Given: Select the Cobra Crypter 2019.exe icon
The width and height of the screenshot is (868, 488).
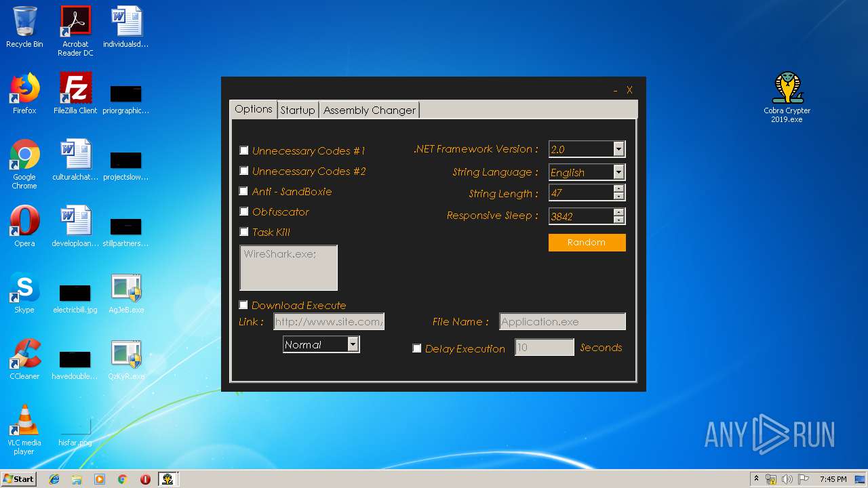Looking at the screenshot, I should click(787, 98).
